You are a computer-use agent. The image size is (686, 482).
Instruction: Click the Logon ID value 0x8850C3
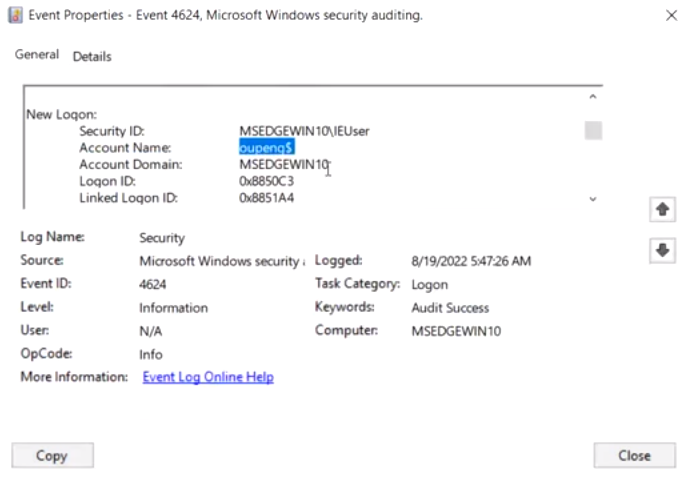[266, 181]
